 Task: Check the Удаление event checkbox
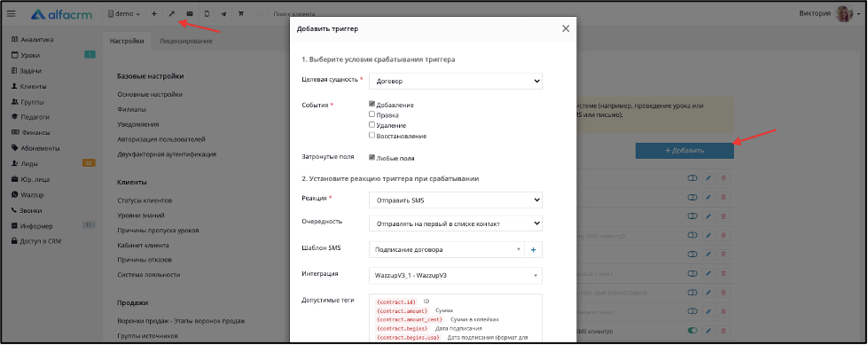click(x=372, y=124)
